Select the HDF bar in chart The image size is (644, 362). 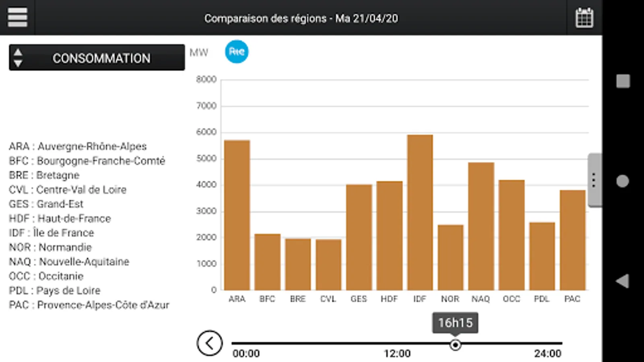point(390,236)
